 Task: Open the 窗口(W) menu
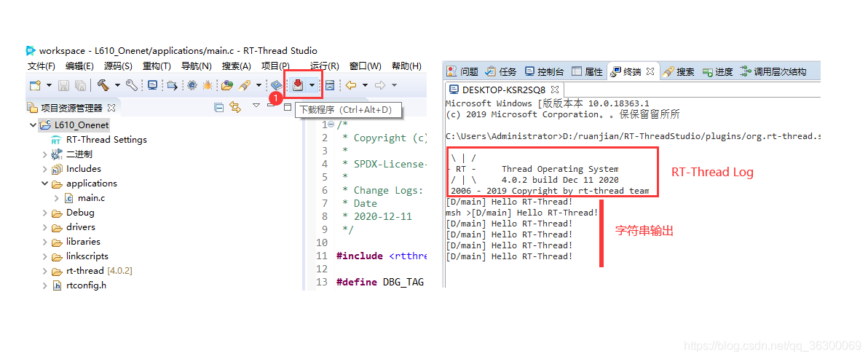pos(366,66)
